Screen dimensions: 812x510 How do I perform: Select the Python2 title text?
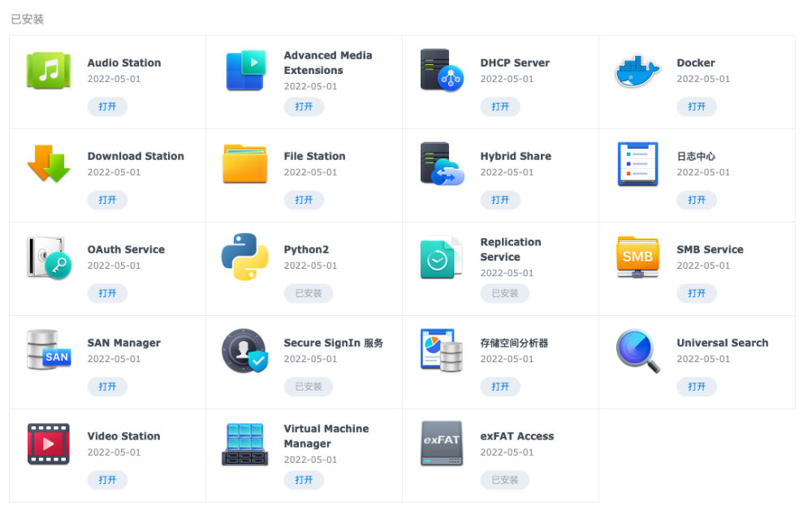(x=306, y=249)
